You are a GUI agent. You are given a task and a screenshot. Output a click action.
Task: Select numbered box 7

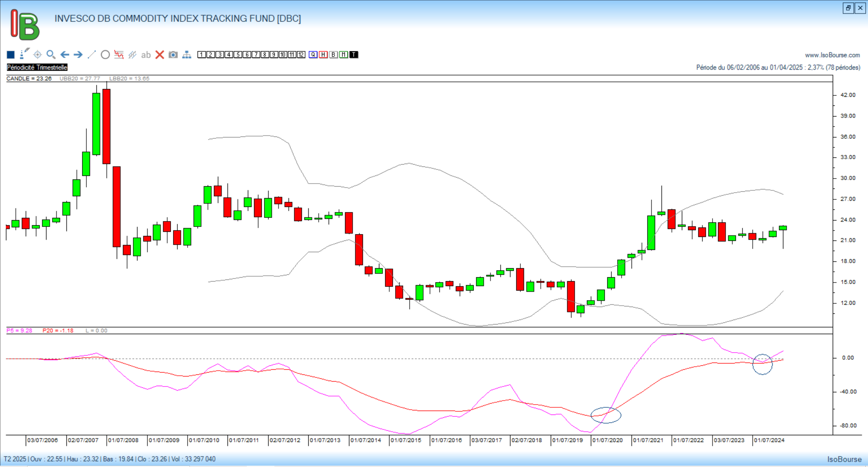256,55
